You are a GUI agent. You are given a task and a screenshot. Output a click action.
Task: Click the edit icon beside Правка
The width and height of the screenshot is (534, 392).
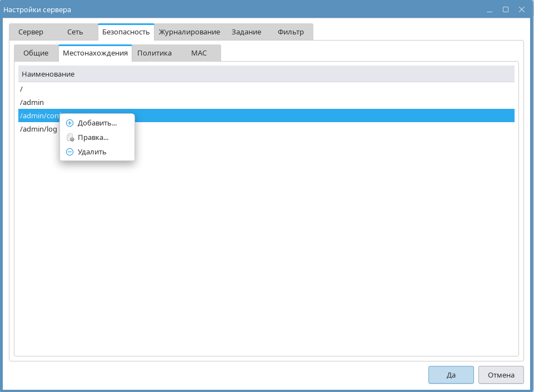pyautogui.click(x=69, y=138)
